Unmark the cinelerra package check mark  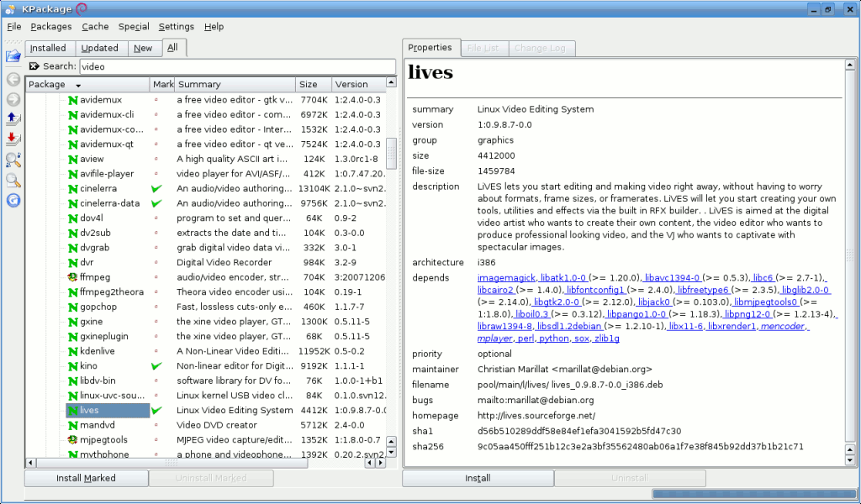tap(156, 189)
